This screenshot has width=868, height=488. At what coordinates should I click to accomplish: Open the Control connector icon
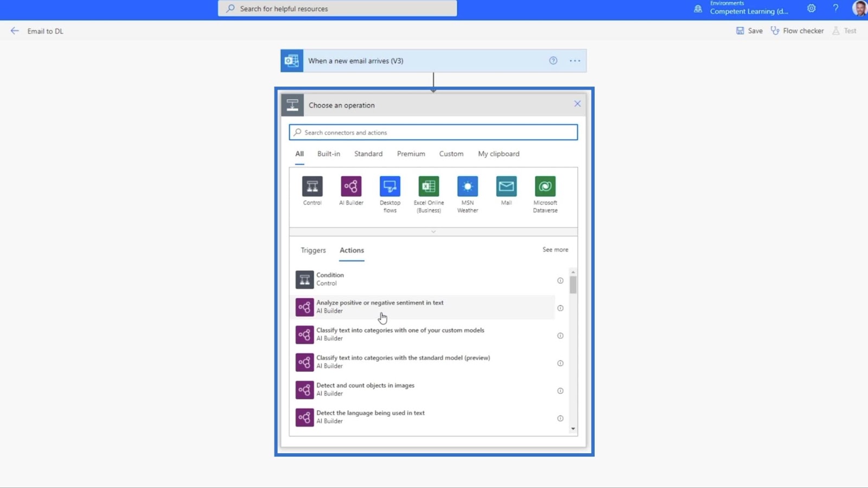coord(312,187)
